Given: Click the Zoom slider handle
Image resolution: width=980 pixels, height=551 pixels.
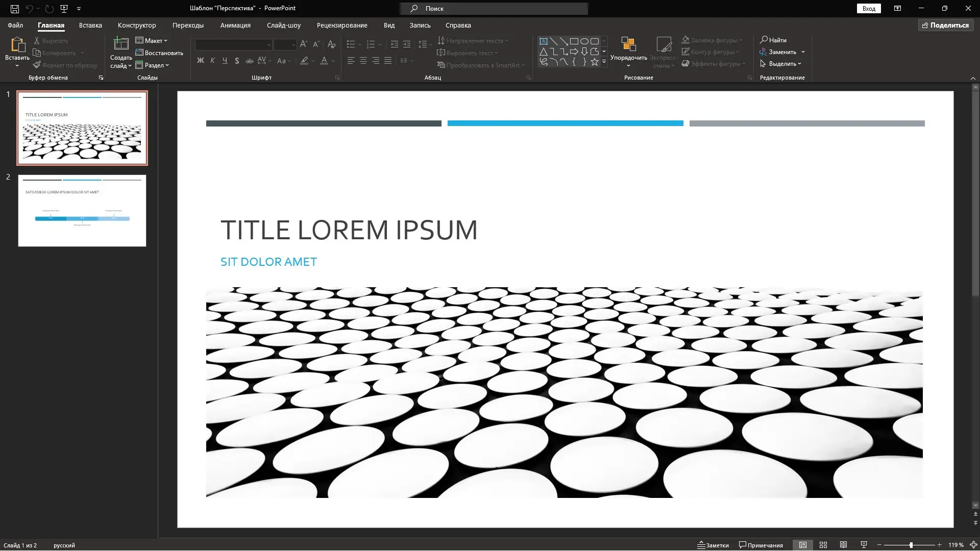Looking at the screenshot, I should pos(911,545).
